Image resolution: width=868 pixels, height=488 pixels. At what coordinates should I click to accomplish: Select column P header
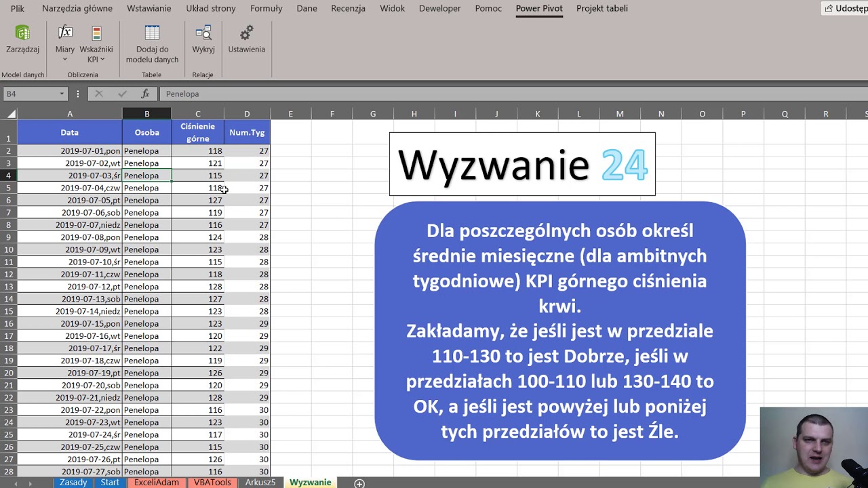[743, 114]
